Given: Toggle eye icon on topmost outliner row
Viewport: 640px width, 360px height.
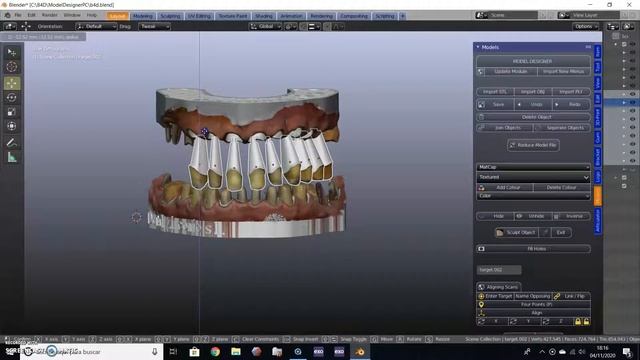Looking at the screenshot, I should click(x=633, y=44).
